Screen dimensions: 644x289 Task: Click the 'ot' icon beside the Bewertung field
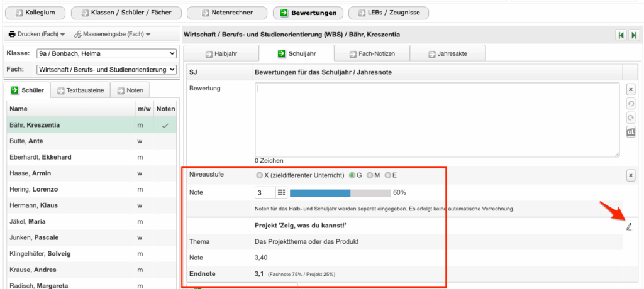pyautogui.click(x=630, y=132)
